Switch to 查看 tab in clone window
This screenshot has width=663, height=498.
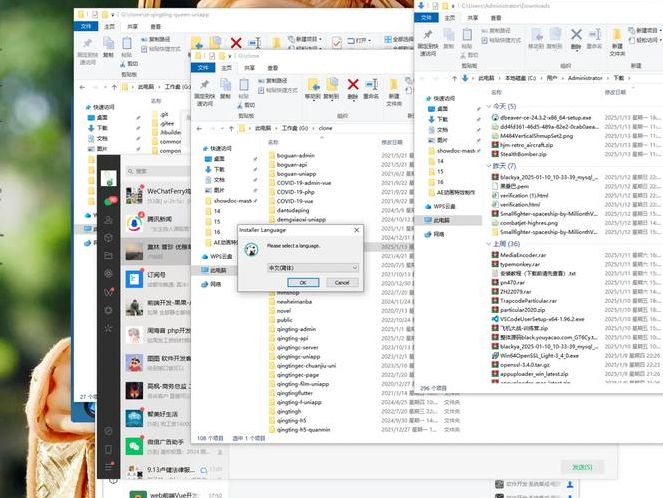coord(273,68)
